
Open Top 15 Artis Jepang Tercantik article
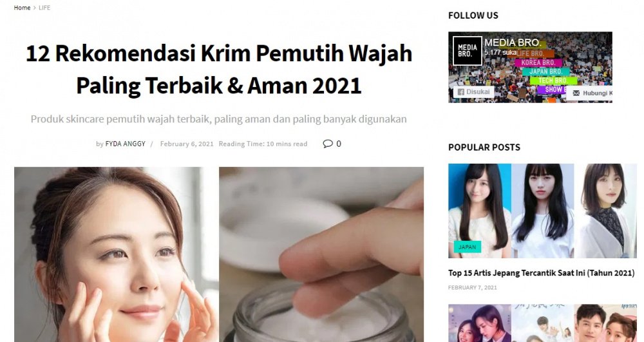(542, 273)
